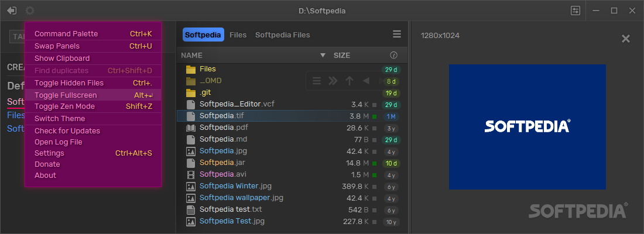Click the 10 y badge on Softpedia Test.jpg
Image resolution: width=644 pixels, height=234 pixels.
tap(391, 222)
